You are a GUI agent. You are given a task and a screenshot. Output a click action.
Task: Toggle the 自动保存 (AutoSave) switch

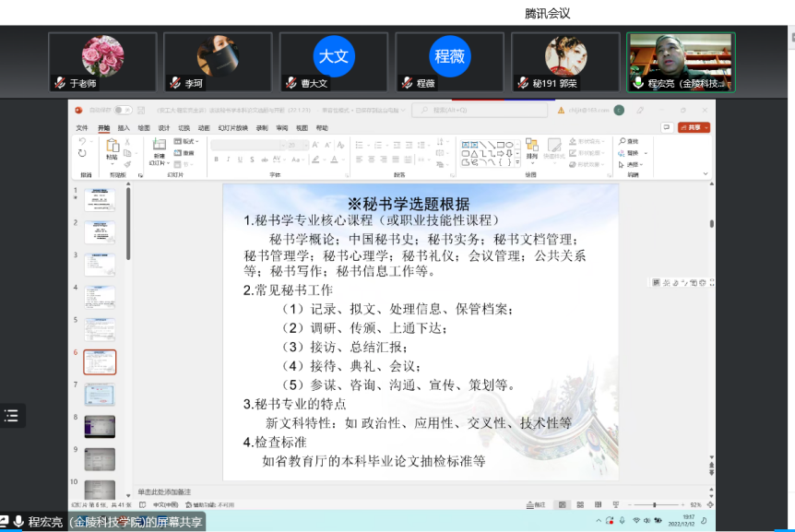122,110
